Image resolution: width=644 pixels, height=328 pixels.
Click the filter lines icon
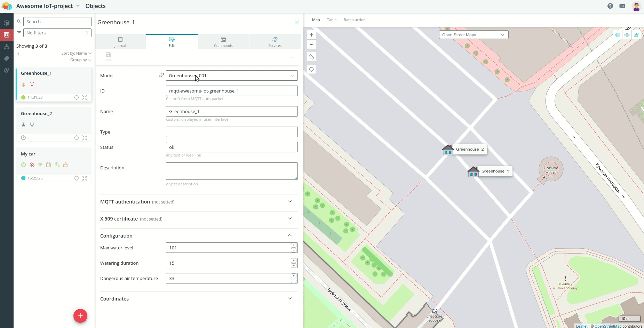click(x=19, y=33)
